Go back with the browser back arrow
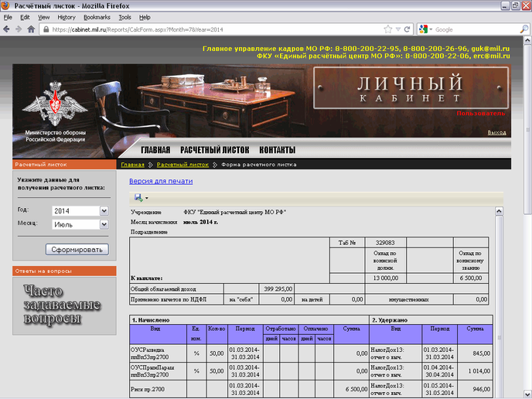This screenshot has width=532, height=399. 6,29
